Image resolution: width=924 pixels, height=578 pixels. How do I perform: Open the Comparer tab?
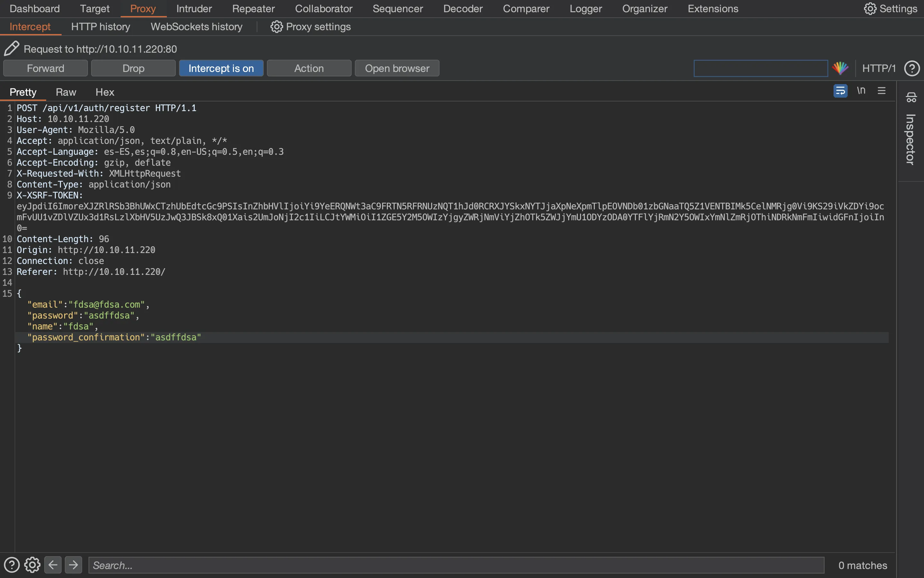[526, 9]
